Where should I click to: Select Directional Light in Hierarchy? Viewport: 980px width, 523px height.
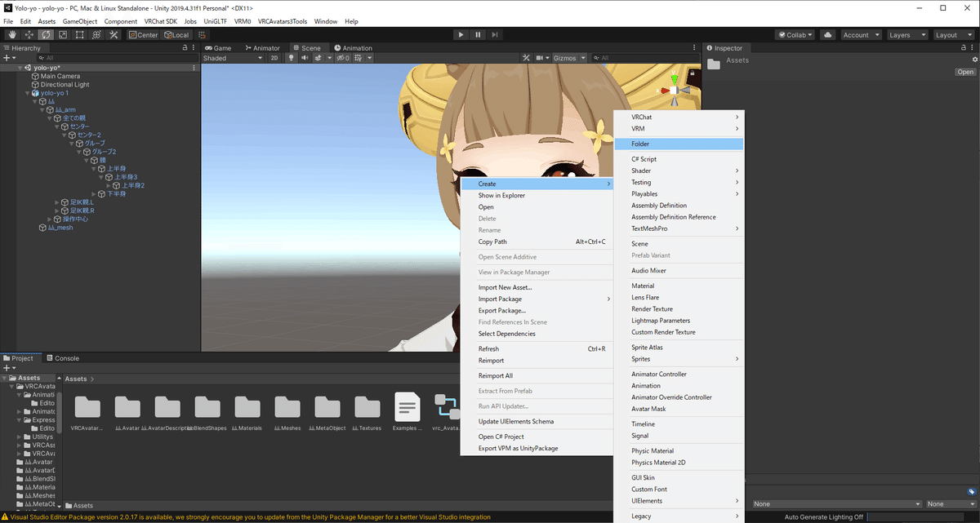click(65, 85)
